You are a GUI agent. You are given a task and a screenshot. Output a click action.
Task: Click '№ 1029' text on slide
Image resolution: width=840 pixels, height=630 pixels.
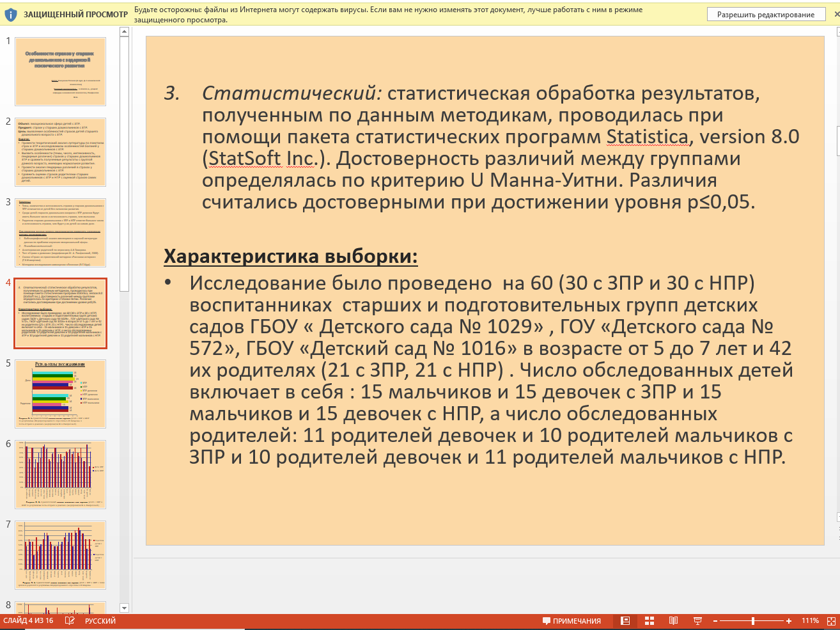pos(501,326)
